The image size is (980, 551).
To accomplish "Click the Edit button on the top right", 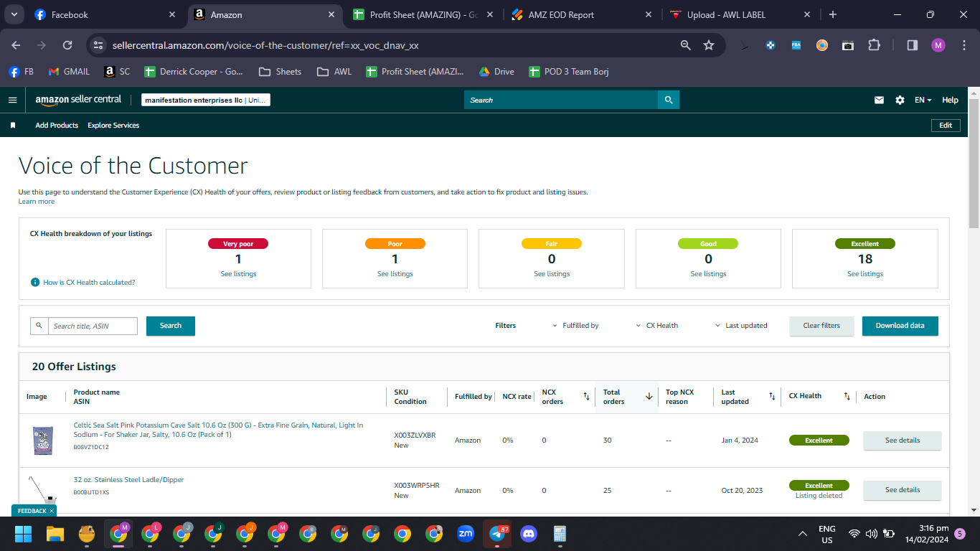I will pyautogui.click(x=946, y=126).
